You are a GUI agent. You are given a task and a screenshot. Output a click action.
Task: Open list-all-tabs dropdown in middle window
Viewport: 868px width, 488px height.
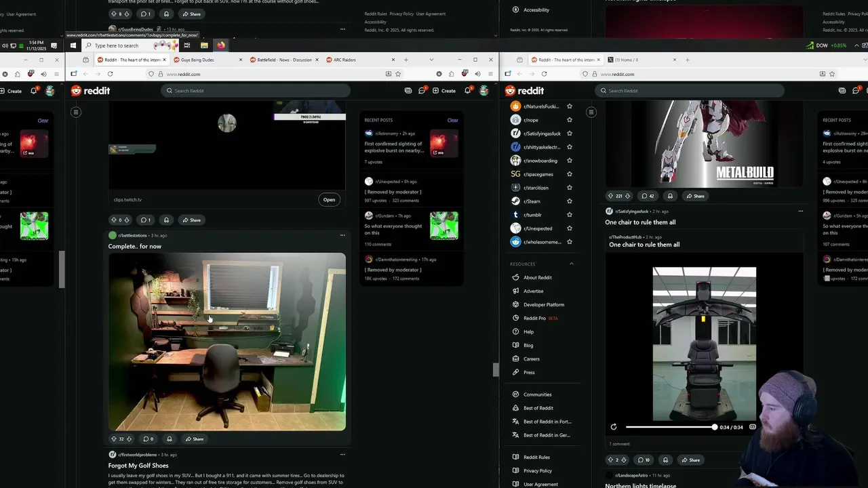pyautogui.click(x=431, y=60)
